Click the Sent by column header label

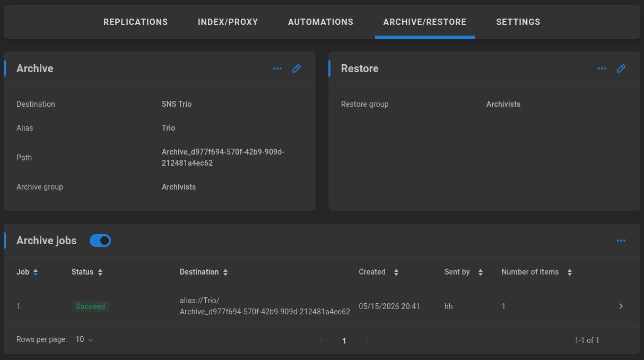pos(457,272)
